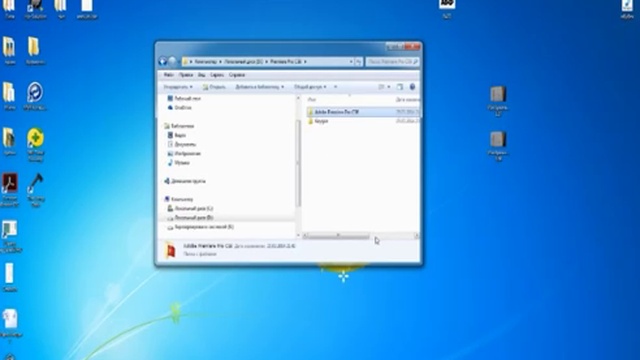Click the horizontal scrollbar thumb of the file list
The height and width of the screenshot is (360, 640).
[338, 236]
